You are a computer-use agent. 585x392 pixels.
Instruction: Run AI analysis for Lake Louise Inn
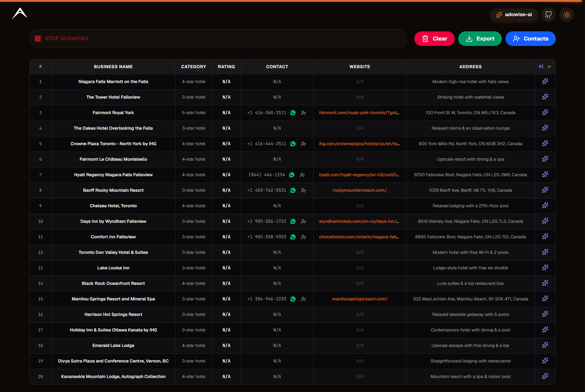pos(545,268)
